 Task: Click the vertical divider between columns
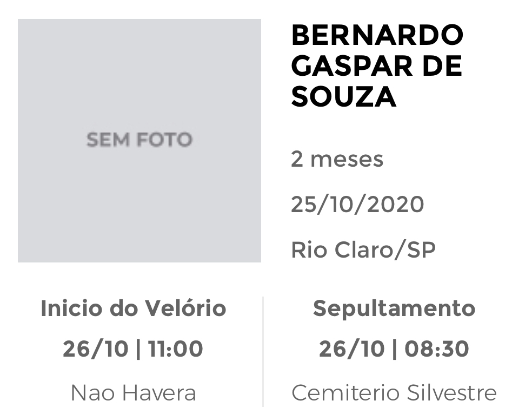tap(263, 352)
